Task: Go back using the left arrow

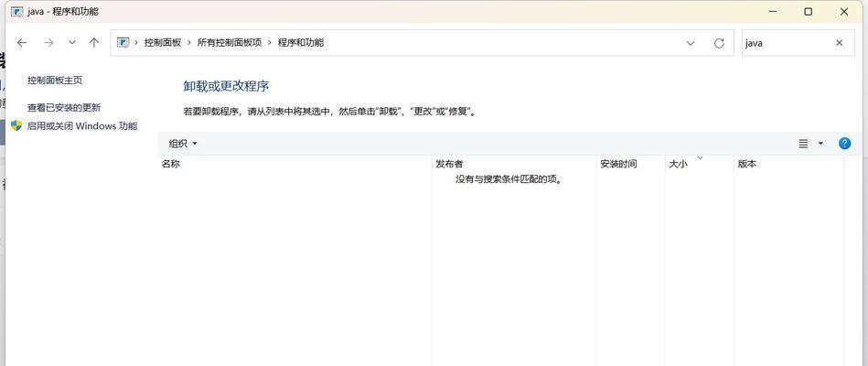Action: tap(22, 43)
